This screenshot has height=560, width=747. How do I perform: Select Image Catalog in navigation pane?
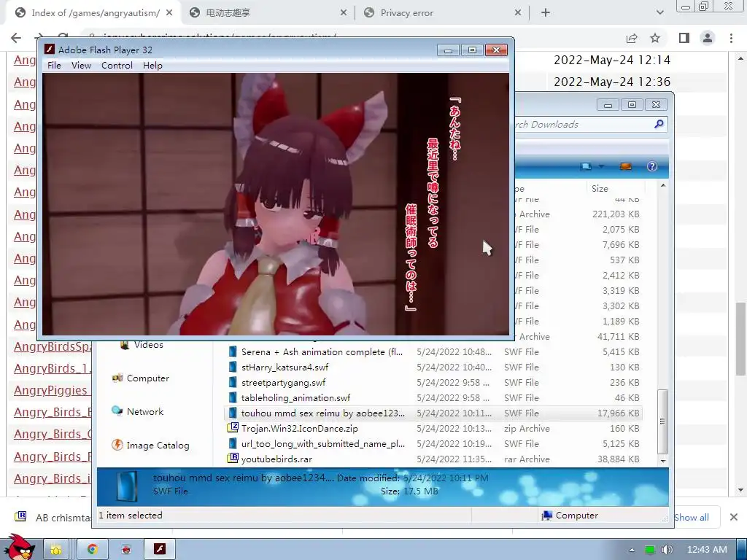[x=150, y=446]
